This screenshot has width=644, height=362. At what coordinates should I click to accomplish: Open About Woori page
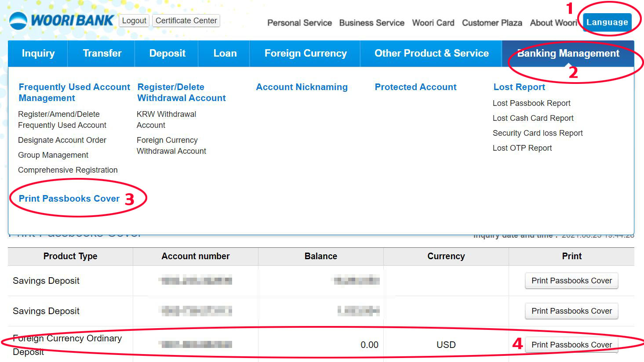click(553, 23)
